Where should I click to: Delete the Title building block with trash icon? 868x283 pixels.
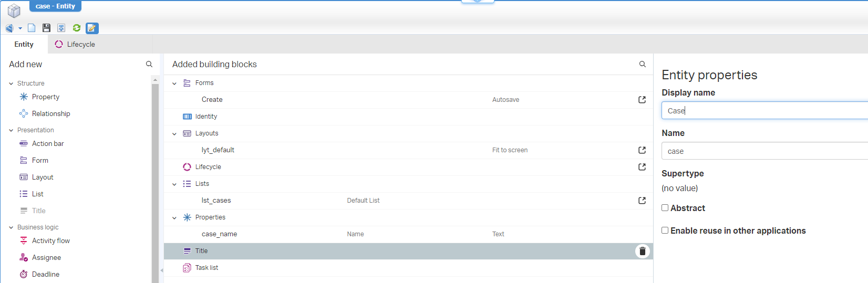pos(642,251)
